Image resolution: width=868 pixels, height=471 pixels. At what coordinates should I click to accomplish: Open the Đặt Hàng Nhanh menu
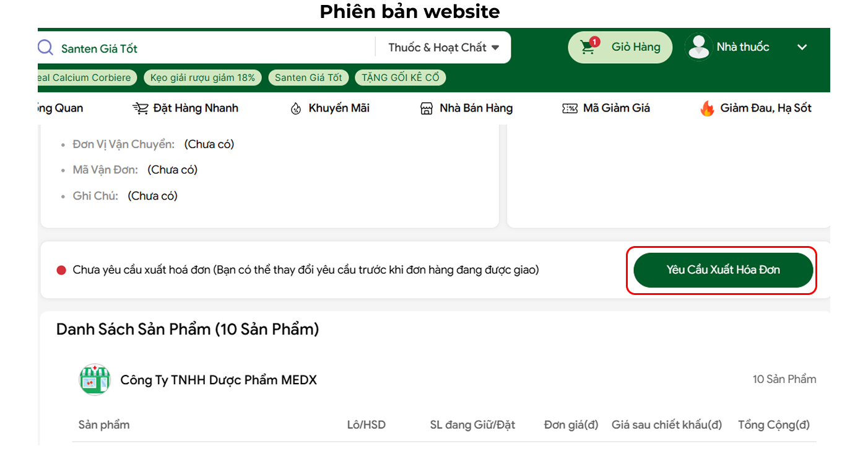(x=186, y=108)
